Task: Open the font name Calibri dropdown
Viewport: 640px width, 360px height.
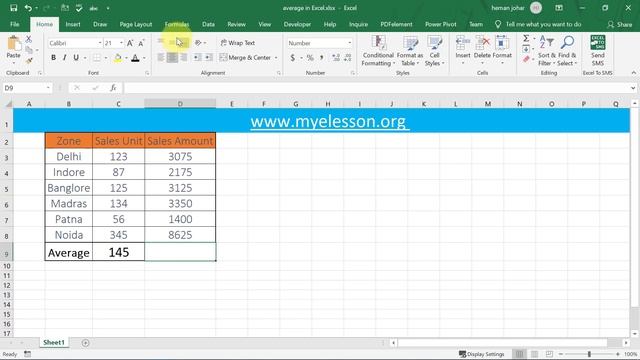Action: point(100,43)
